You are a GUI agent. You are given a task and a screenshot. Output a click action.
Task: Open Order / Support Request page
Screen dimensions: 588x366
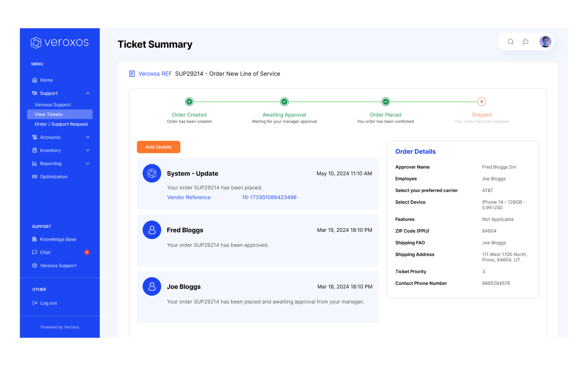[x=61, y=124]
